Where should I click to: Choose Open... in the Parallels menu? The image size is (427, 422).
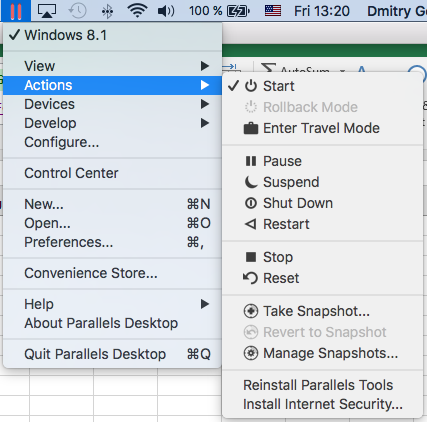[113, 223]
